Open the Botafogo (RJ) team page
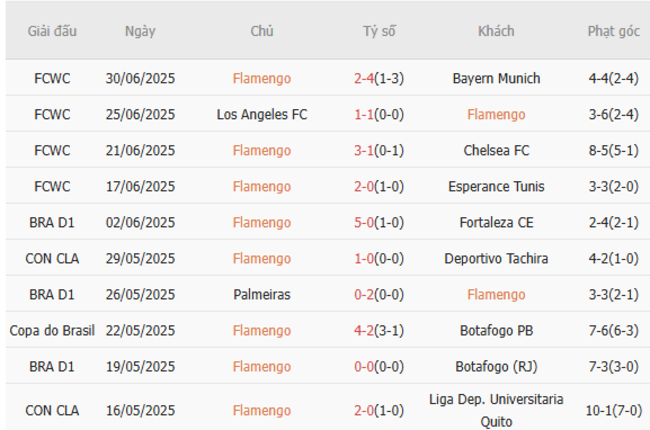650x430 pixels. (x=496, y=366)
